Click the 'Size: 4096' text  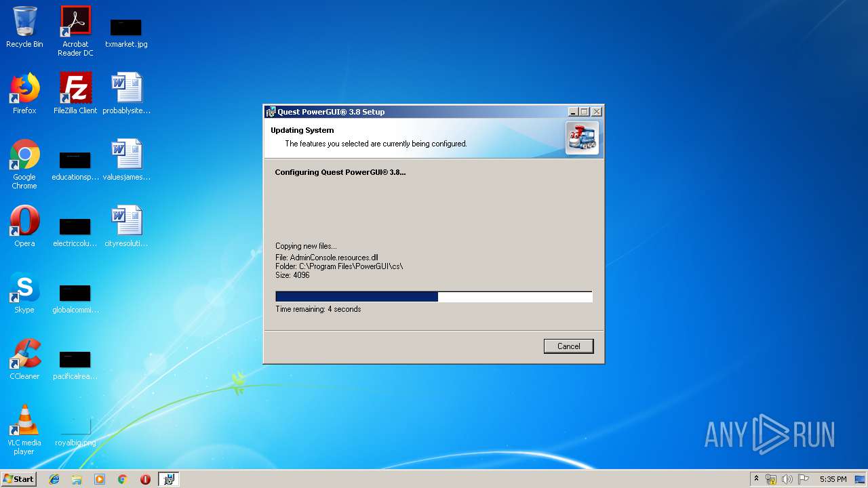tap(292, 275)
